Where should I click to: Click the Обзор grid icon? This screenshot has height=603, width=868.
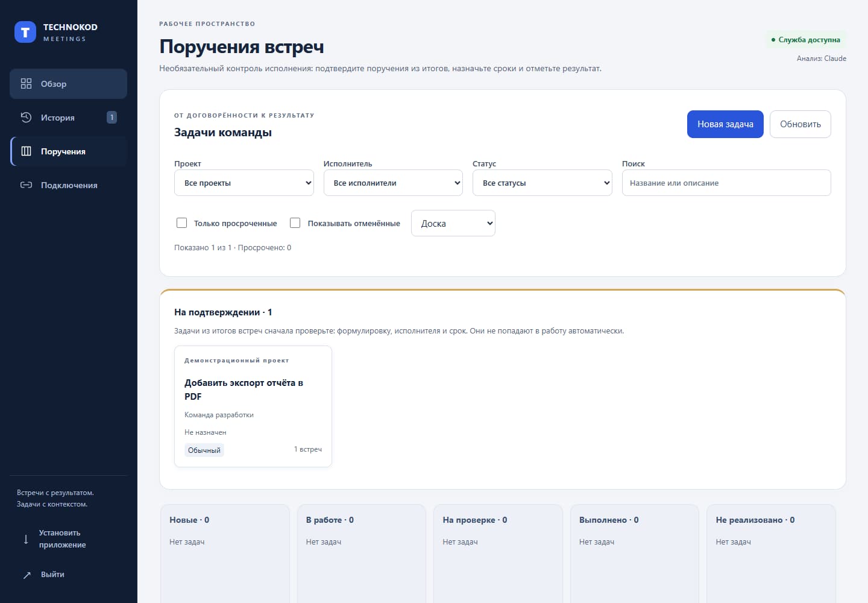(26, 84)
